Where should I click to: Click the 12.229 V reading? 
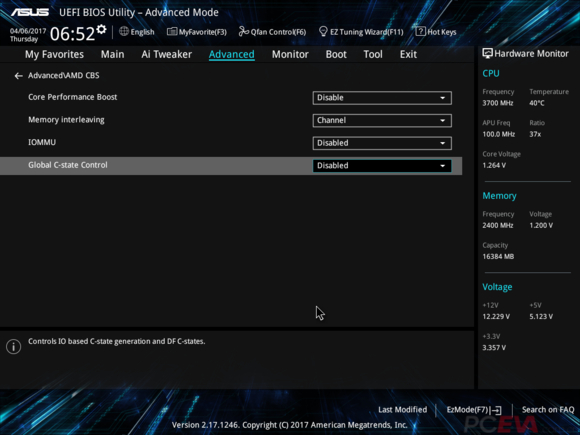coord(496,316)
